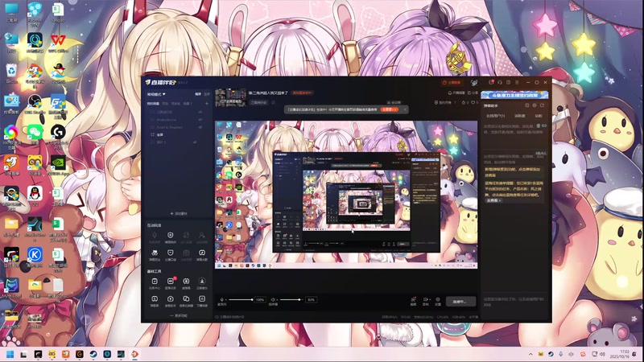
Task: Open 弹幕玩法 binoculars icon in 互动玩法
Action: [155, 255]
